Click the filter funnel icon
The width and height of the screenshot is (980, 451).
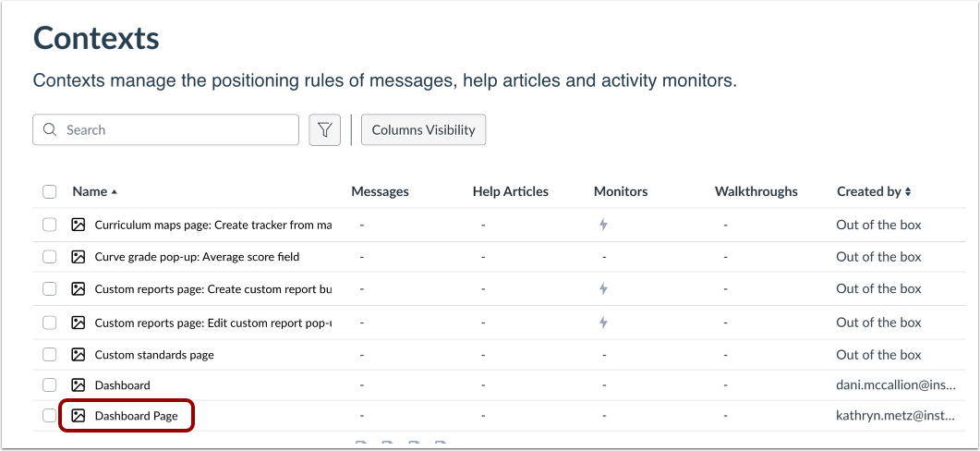(324, 130)
